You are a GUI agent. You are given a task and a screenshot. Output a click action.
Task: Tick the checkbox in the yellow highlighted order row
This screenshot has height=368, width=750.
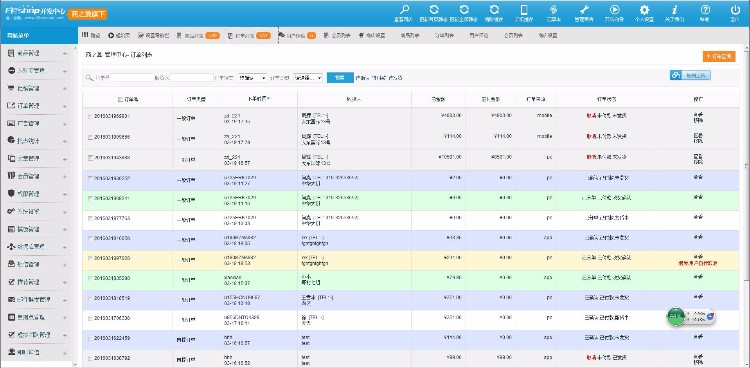coord(90,258)
